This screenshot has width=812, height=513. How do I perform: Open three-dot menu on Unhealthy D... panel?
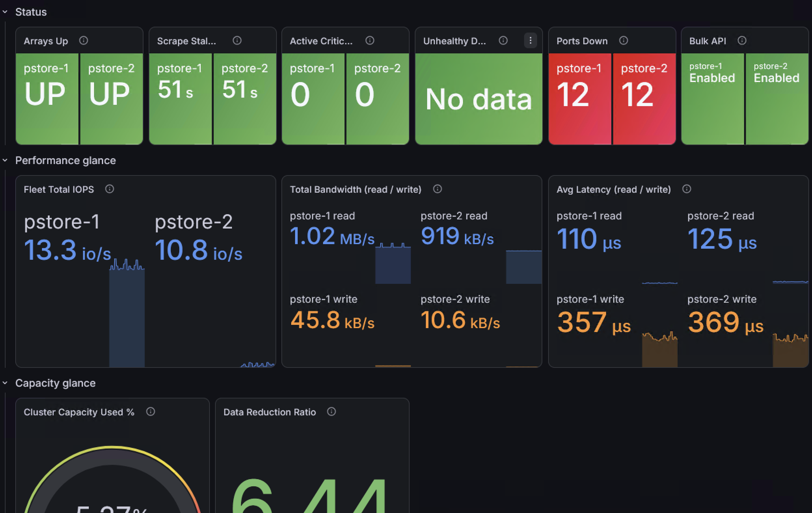530,40
